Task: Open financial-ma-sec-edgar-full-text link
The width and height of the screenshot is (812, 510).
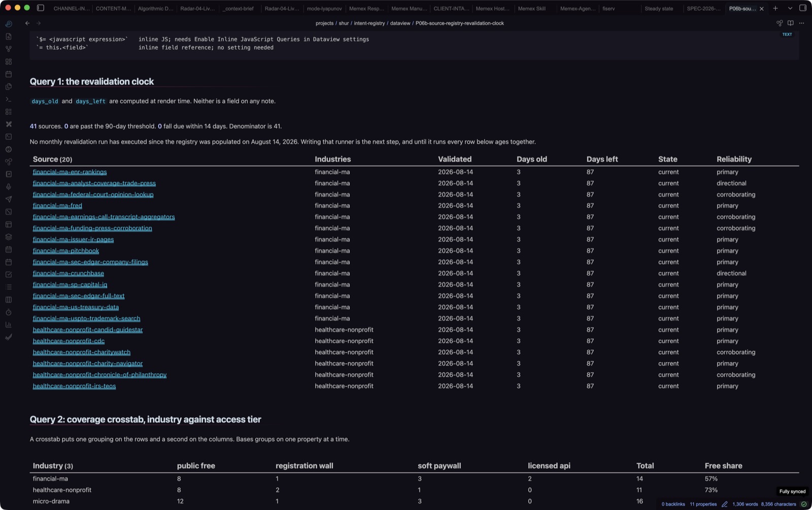Action: click(x=79, y=296)
